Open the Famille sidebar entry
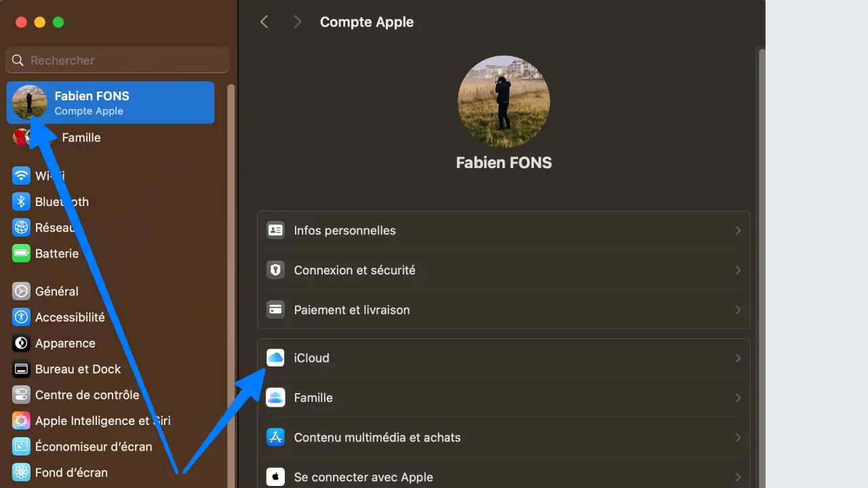 81,138
